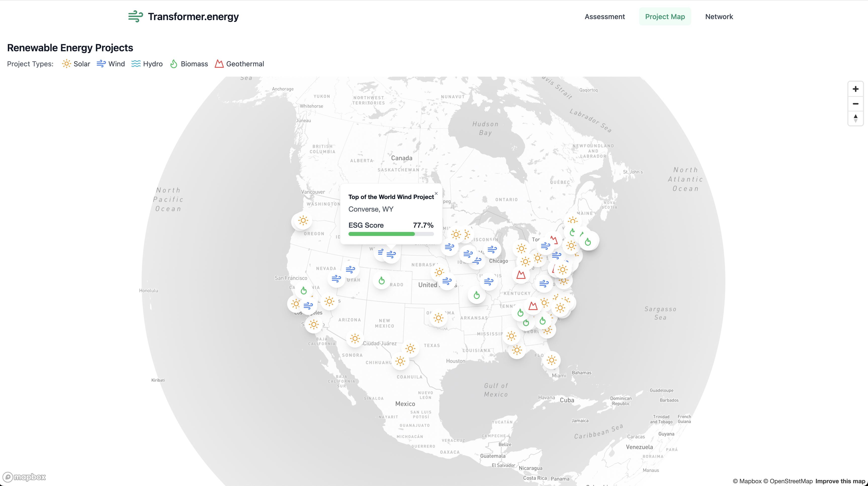Select the Project Map tab
Viewport: 868px width, 486px height.
tap(665, 17)
